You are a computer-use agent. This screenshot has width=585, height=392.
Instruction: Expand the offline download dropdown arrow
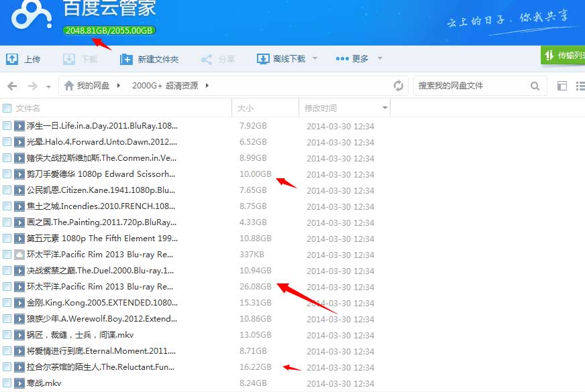(315, 59)
